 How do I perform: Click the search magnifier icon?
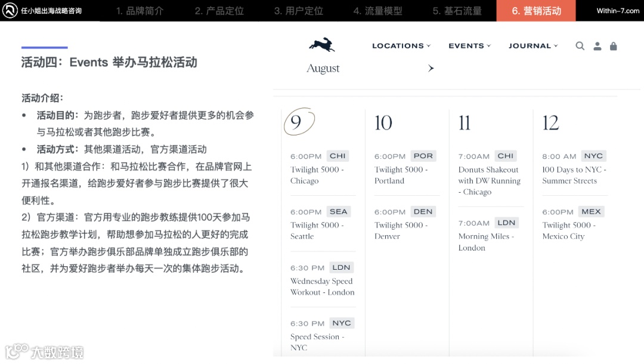tap(580, 46)
